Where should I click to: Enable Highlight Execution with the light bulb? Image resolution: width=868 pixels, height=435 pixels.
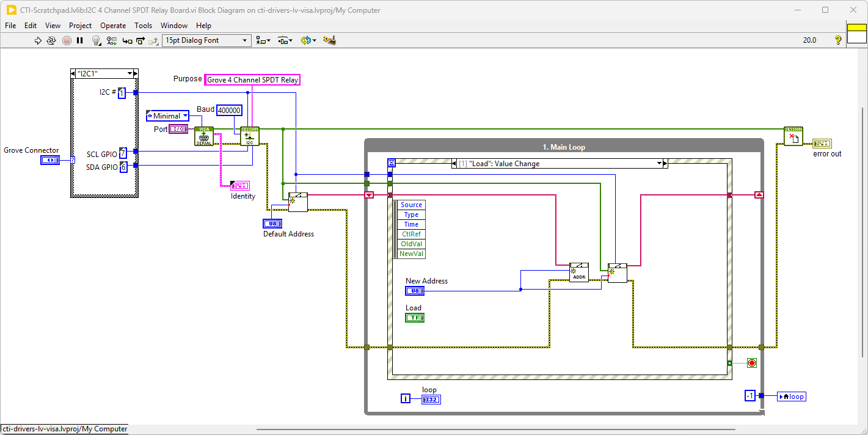point(96,40)
